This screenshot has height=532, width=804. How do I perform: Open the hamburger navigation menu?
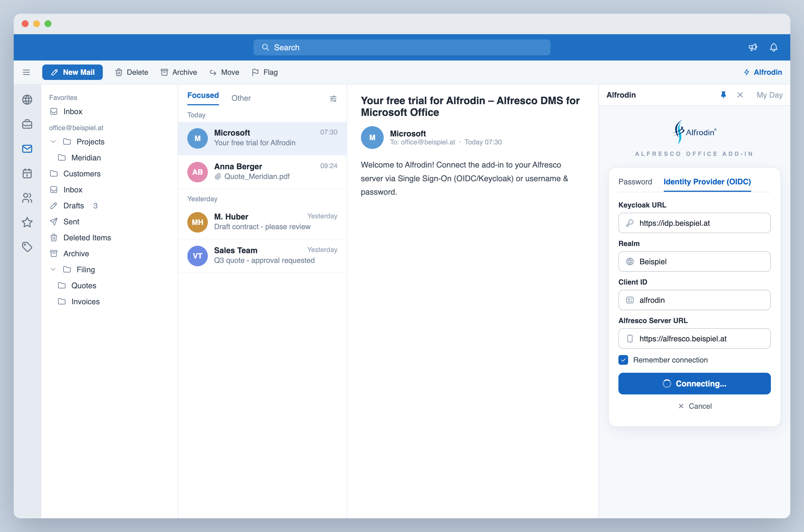pyautogui.click(x=27, y=72)
